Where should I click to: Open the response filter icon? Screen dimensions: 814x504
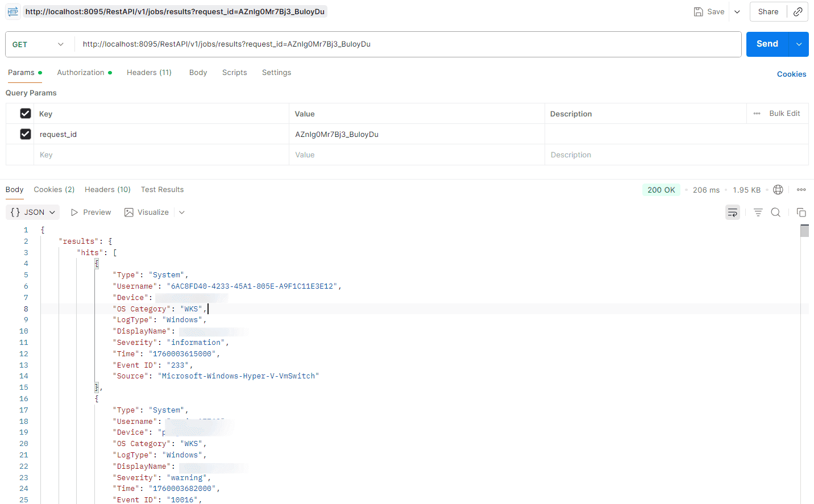pos(758,212)
